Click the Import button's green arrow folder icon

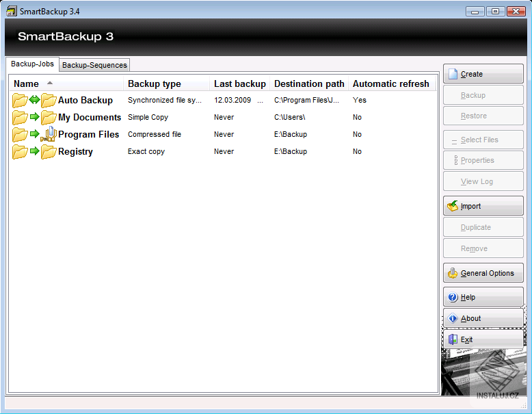click(x=453, y=206)
